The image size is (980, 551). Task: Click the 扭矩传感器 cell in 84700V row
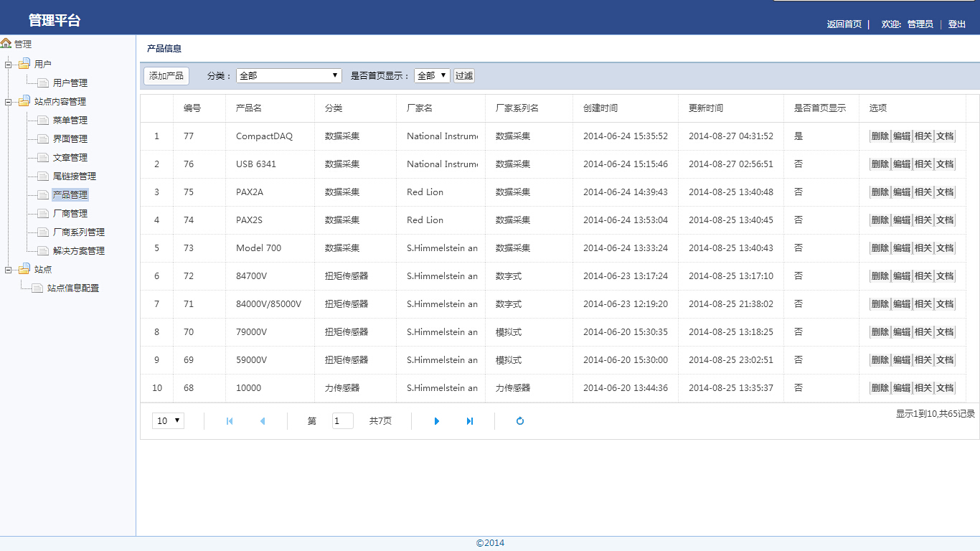point(356,276)
